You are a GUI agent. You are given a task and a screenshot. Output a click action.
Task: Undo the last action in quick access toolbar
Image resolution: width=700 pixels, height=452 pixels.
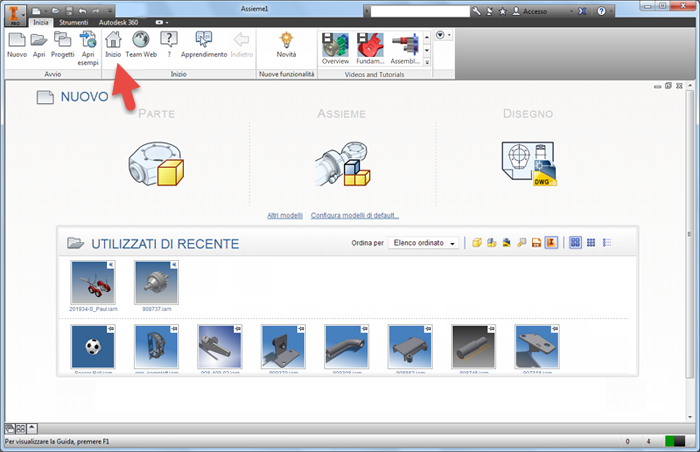click(x=82, y=11)
